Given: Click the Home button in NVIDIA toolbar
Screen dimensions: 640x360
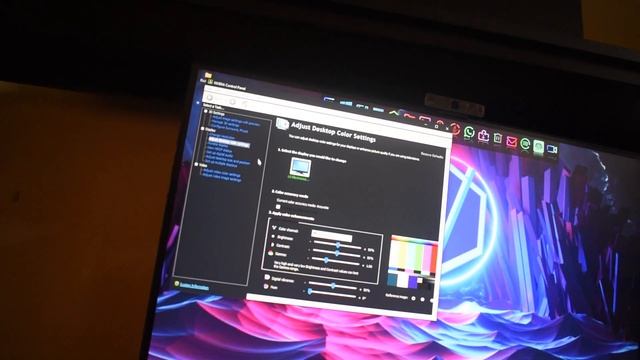Looking at the screenshot, I should (x=245, y=104).
